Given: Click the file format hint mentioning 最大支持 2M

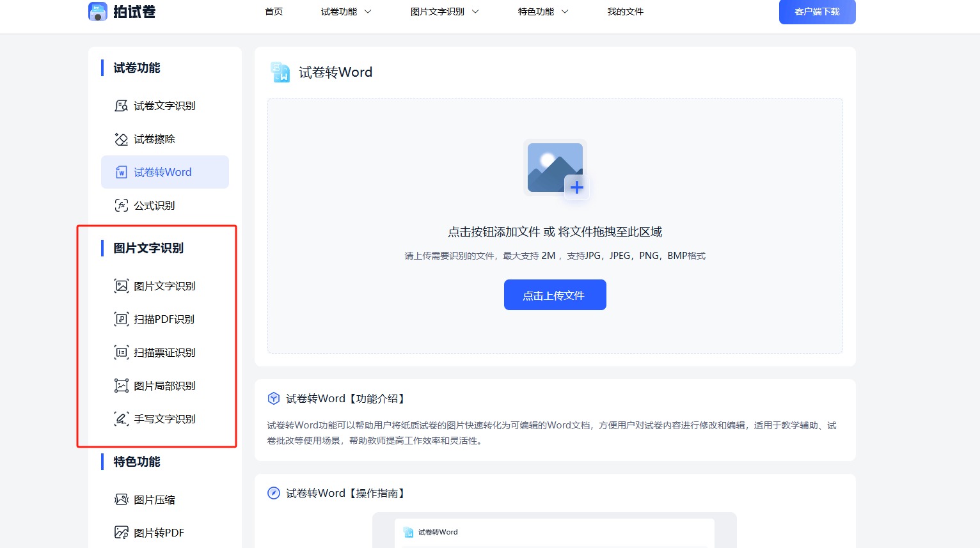Looking at the screenshot, I should tap(555, 256).
